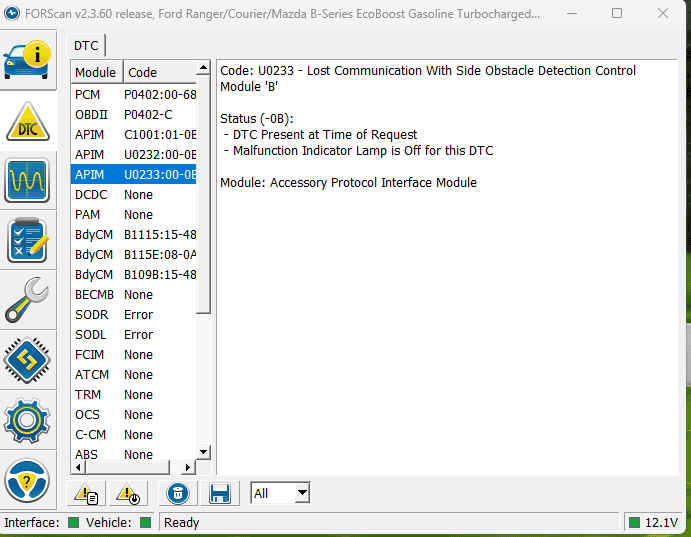Click the horizontal scroll right arrow

[x=188, y=467]
